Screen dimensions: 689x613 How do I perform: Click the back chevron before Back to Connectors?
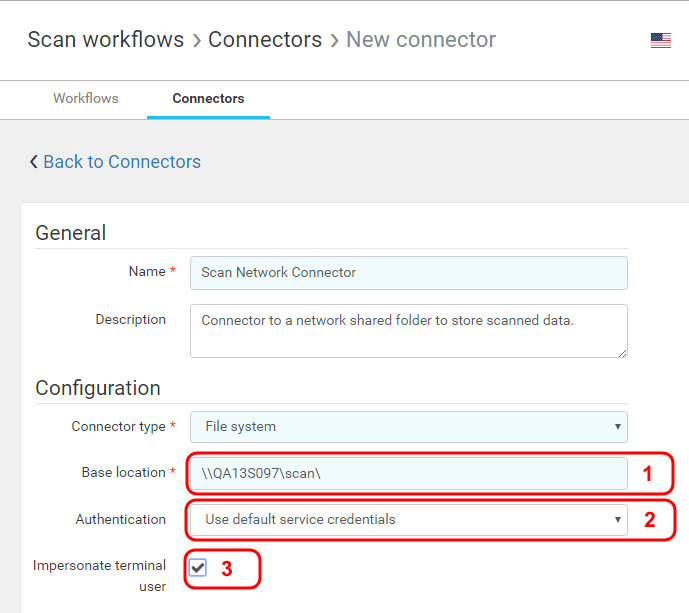tap(34, 162)
